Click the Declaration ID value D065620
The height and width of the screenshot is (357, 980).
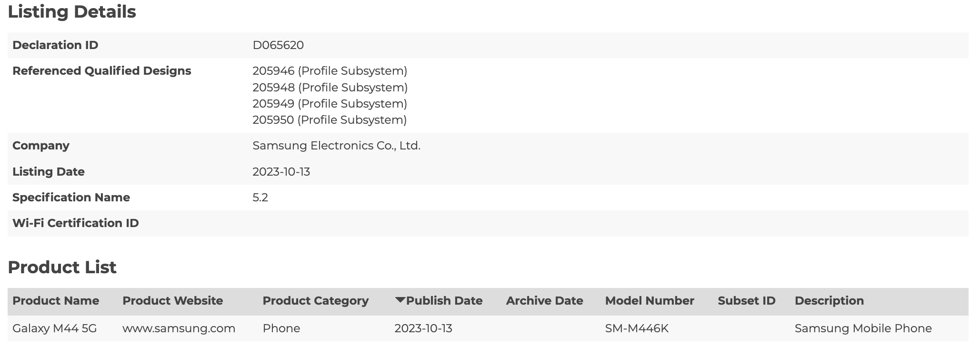[278, 45]
